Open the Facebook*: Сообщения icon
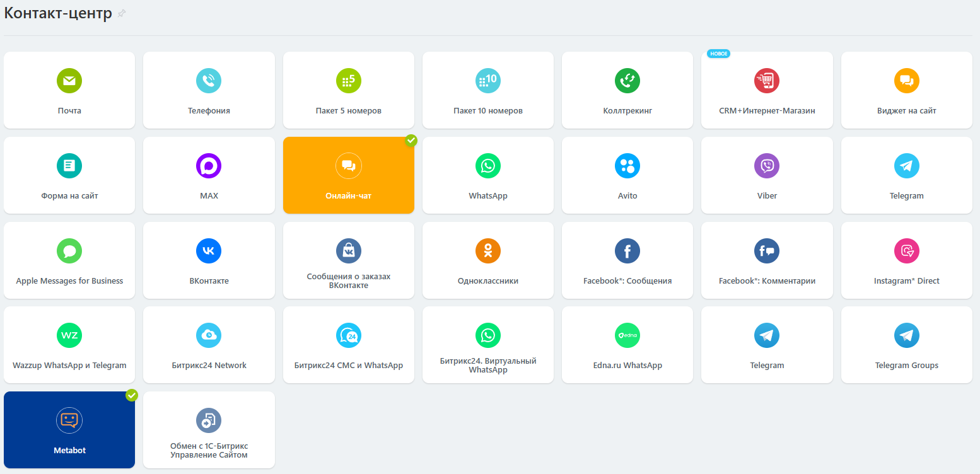 (627, 251)
